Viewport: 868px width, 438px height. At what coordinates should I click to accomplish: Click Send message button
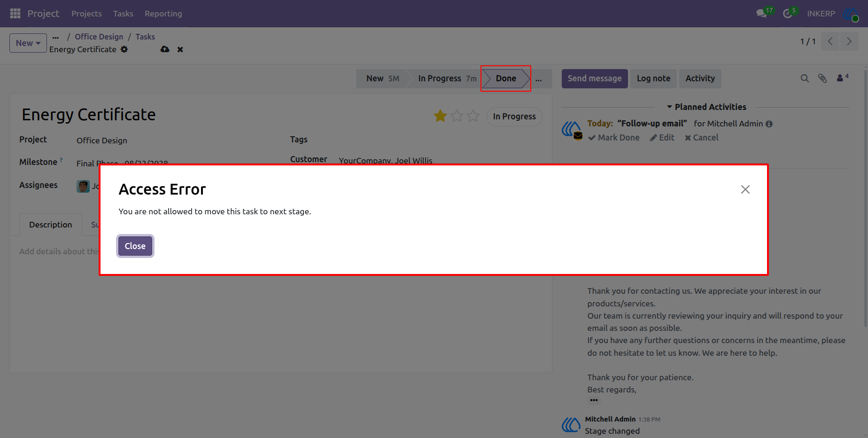coord(595,78)
